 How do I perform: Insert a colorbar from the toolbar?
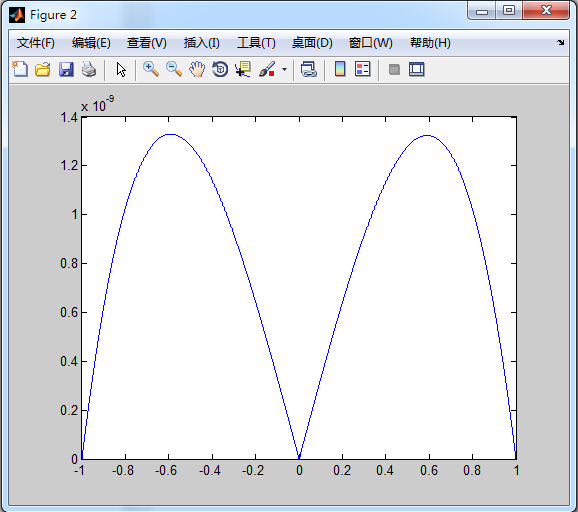(x=340, y=69)
